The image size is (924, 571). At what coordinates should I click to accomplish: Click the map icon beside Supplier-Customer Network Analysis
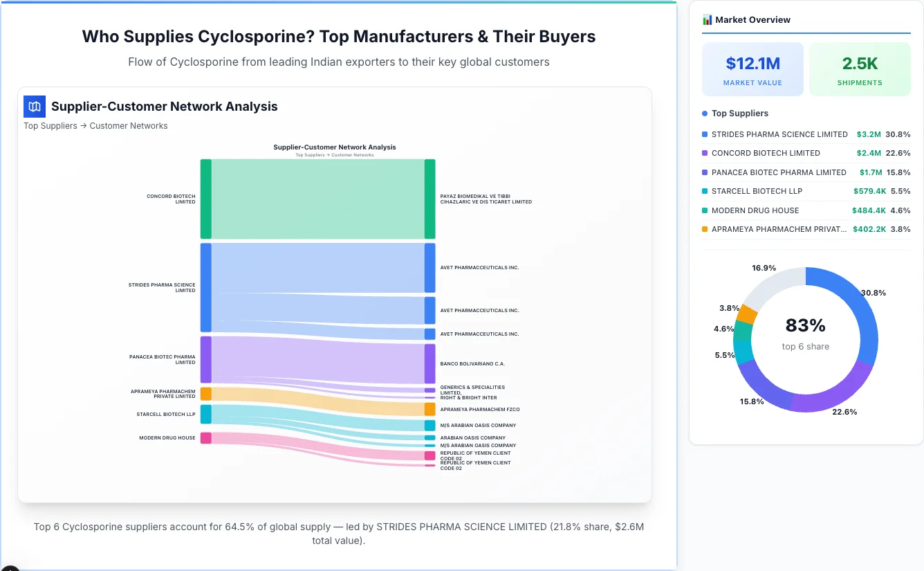[x=34, y=106]
